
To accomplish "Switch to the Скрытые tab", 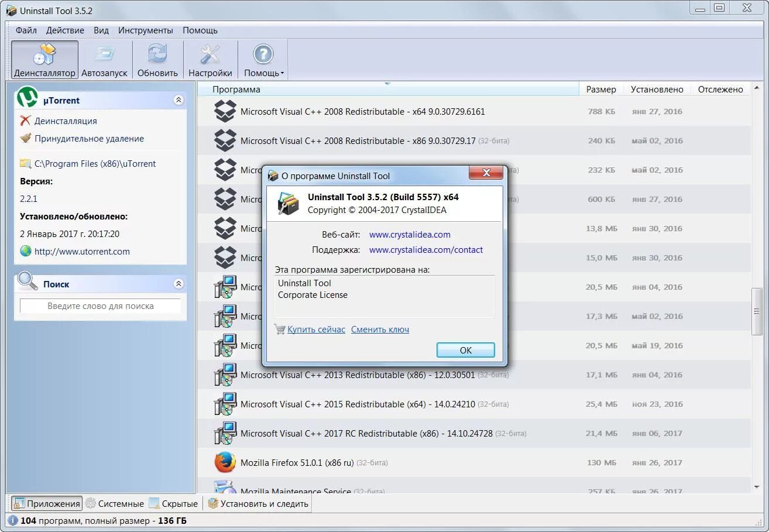I will [x=173, y=503].
